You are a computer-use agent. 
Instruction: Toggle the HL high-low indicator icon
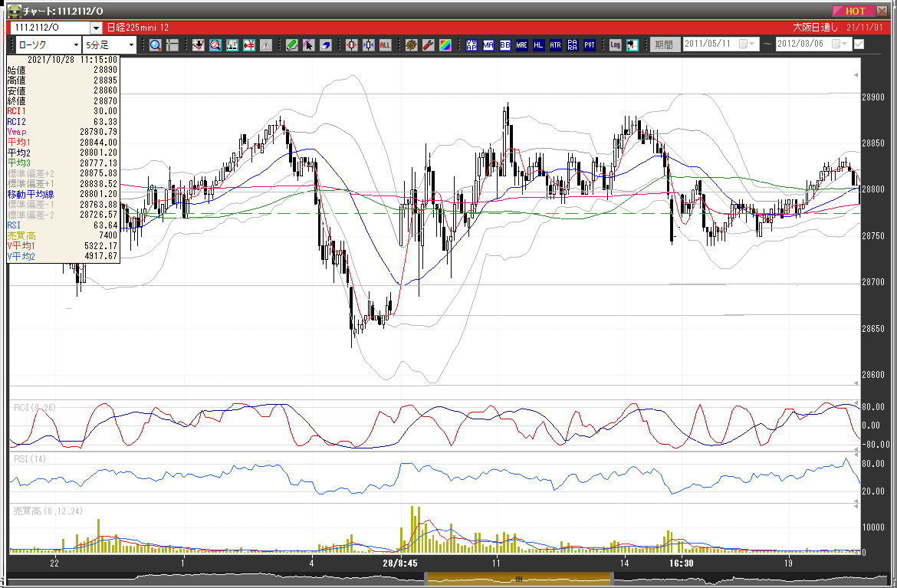[538, 44]
